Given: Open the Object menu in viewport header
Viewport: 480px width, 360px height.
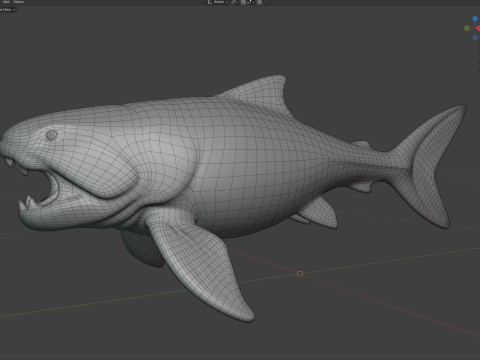Looking at the screenshot, I should coord(19,2).
